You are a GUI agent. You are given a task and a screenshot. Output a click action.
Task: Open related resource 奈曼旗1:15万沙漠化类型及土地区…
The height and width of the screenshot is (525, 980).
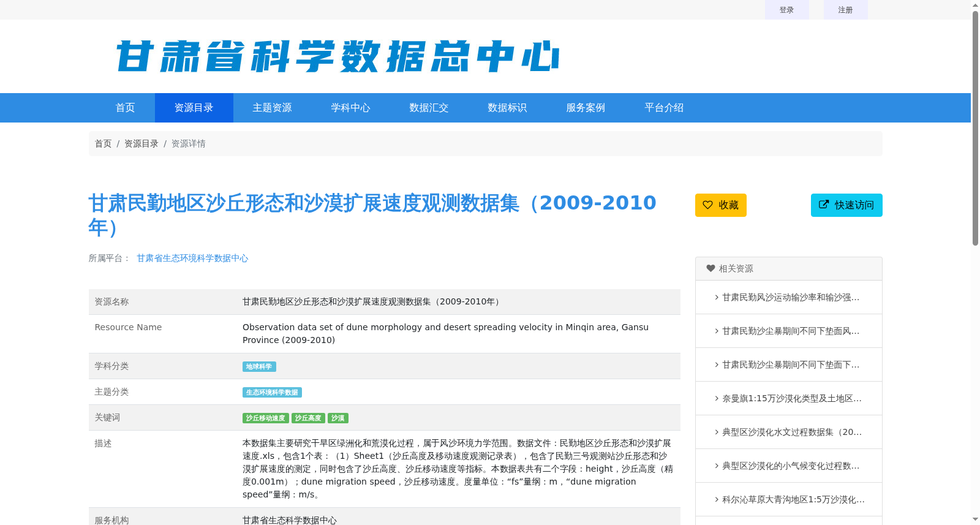coord(792,398)
